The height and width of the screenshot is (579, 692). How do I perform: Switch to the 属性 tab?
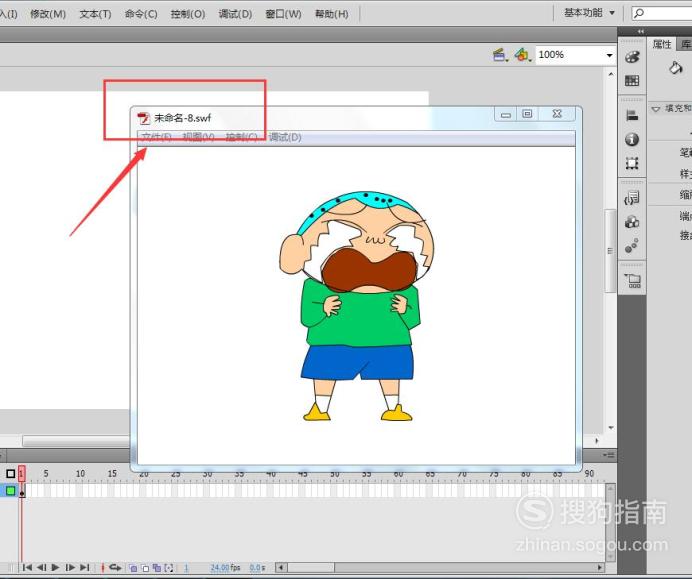click(662, 44)
